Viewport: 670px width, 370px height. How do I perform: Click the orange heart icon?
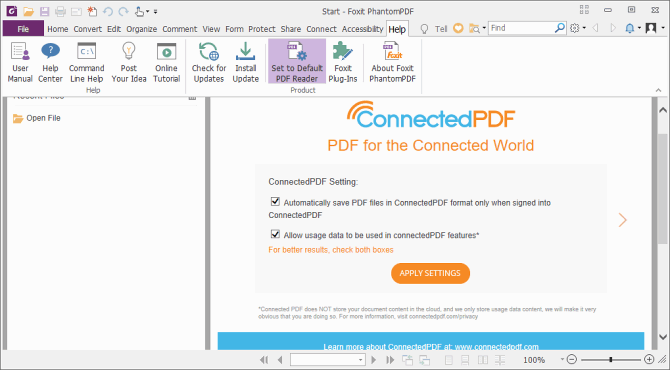[x=458, y=28]
